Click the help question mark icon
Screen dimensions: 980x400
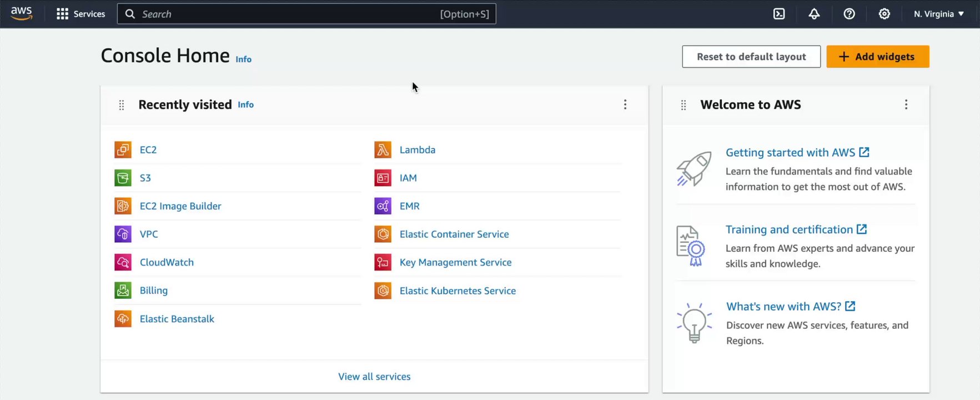pos(849,14)
